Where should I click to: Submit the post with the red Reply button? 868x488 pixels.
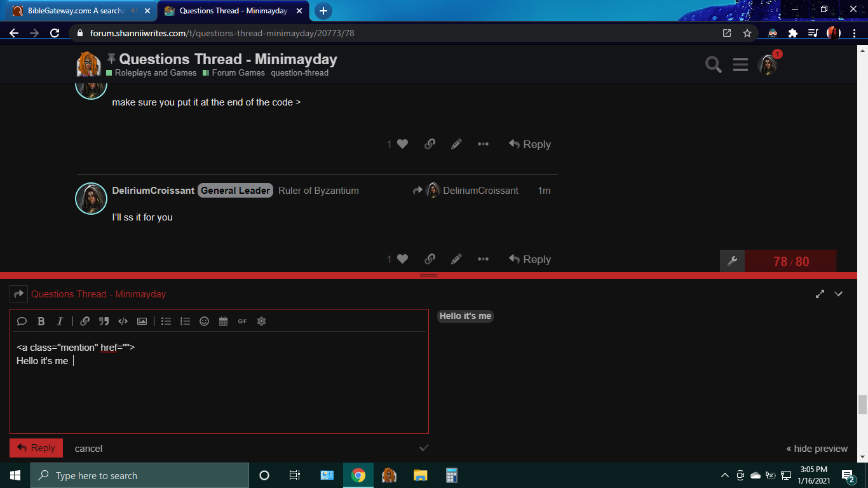click(x=36, y=448)
